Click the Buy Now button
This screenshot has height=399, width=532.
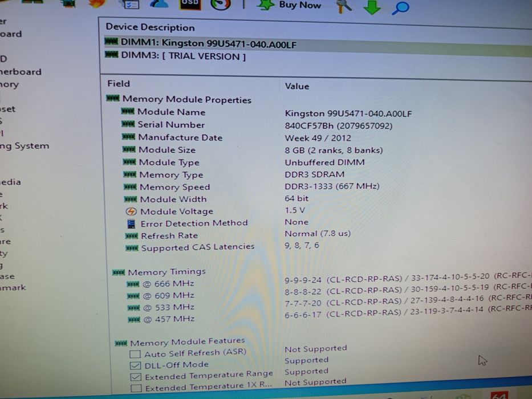point(300,5)
